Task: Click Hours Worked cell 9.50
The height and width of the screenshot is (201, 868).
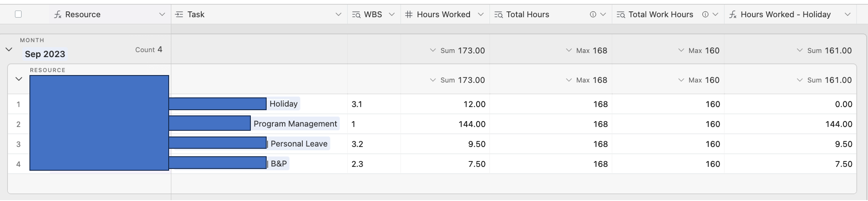Action: (x=445, y=144)
